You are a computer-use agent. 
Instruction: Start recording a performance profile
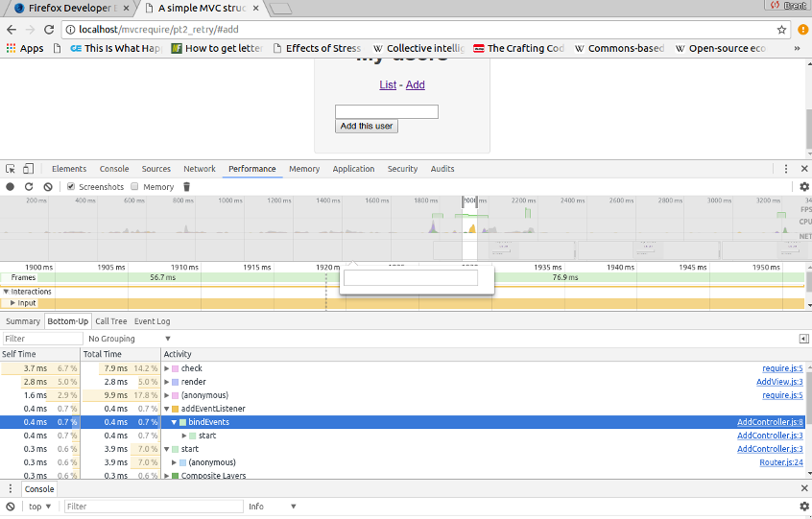click(x=10, y=187)
